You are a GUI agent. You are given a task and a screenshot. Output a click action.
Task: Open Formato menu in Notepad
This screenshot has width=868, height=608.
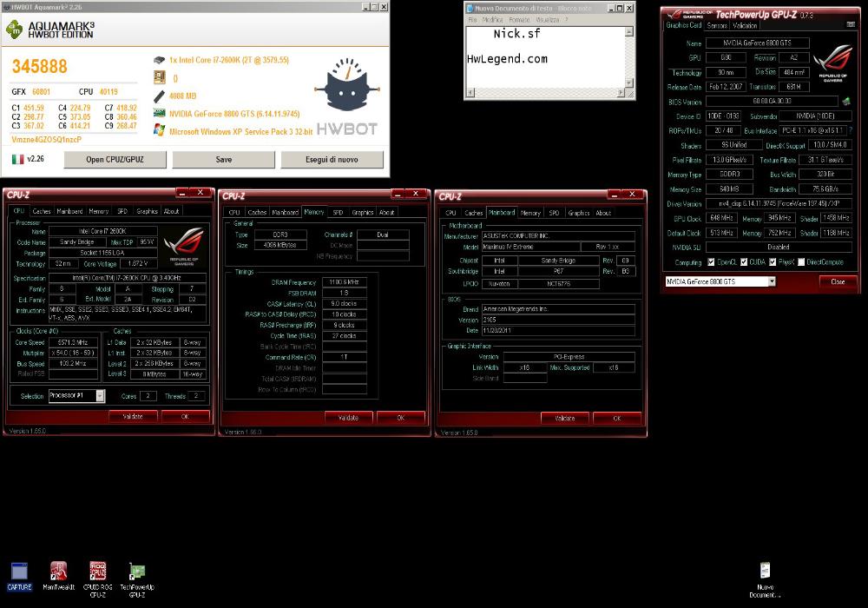519,20
